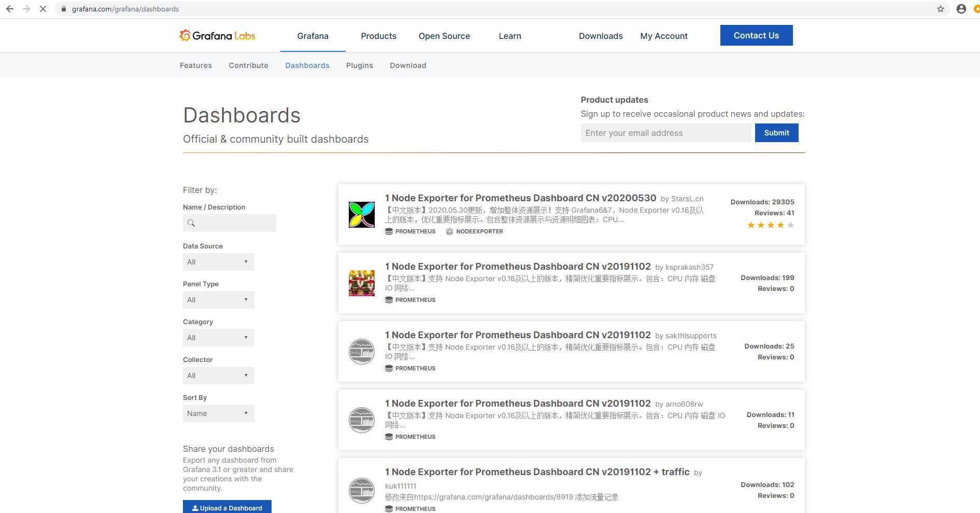This screenshot has height=513, width=980.
Task: Click Prometheus database icon in v20200530 card
Action: pos(389,231)
